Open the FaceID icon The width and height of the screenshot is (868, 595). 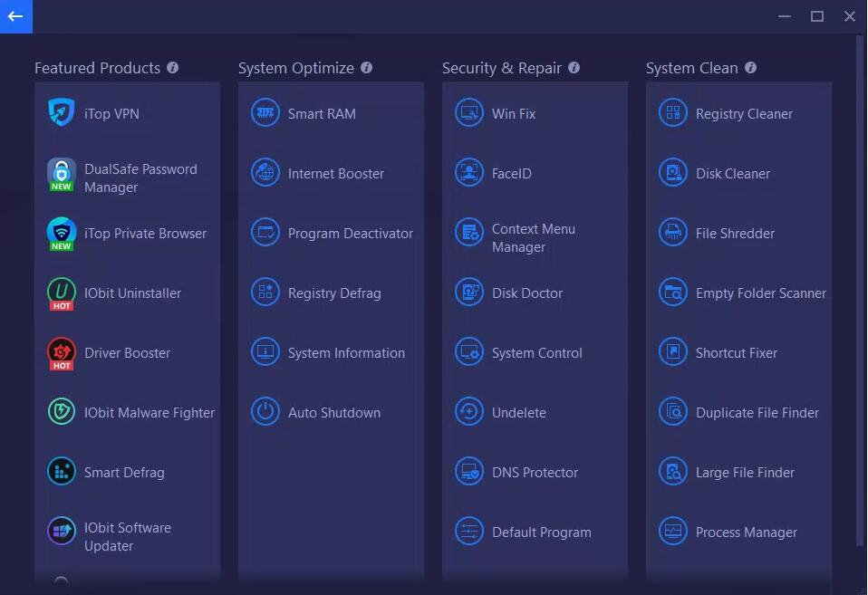(x=469, y=173)
